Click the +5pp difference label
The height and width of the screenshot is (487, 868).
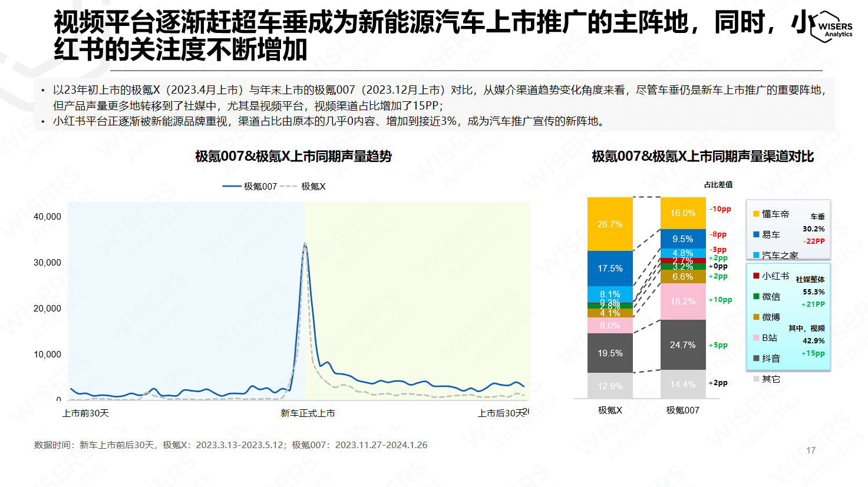pos(718,345)
